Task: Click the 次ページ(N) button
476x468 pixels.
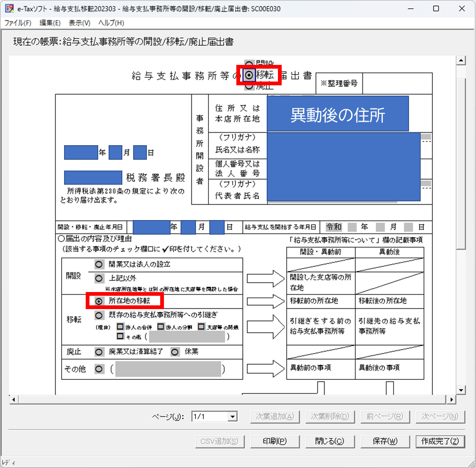Action: (x=440, y=417)
